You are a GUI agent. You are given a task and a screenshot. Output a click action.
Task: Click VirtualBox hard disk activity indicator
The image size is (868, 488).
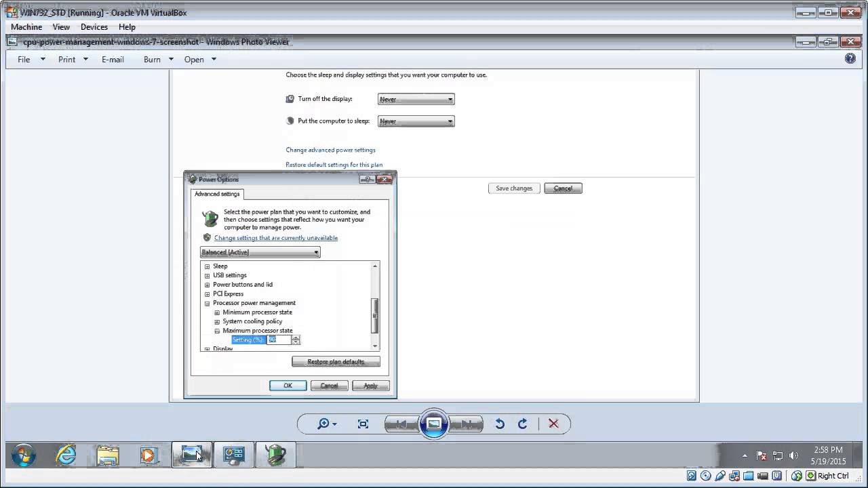pyautogui.click(x=692, y=476)
